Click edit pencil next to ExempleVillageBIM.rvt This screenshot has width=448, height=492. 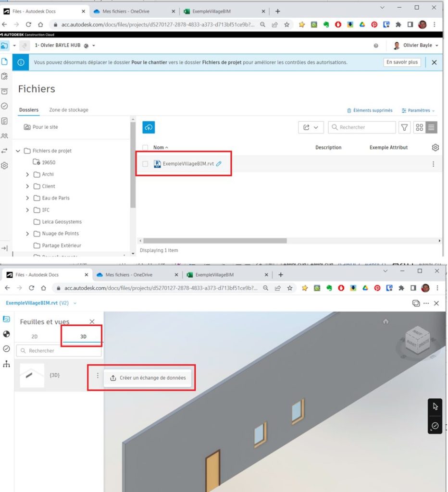(x=219, y=163)
